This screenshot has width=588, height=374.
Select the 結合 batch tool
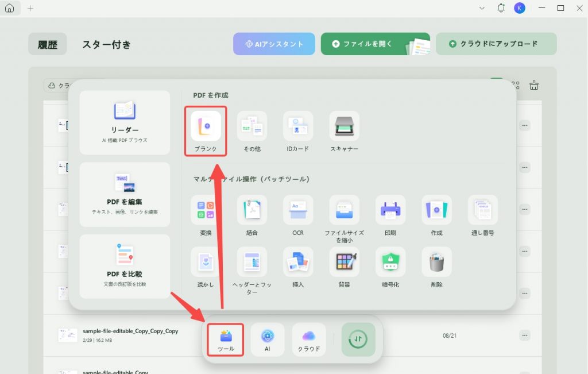pyautogui.click(x=252, y=215)
